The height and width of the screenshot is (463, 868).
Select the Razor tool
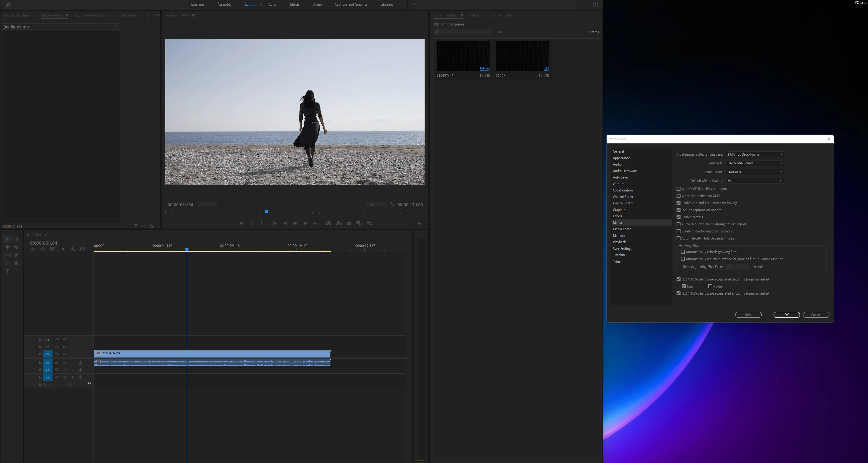click(16, 247)
